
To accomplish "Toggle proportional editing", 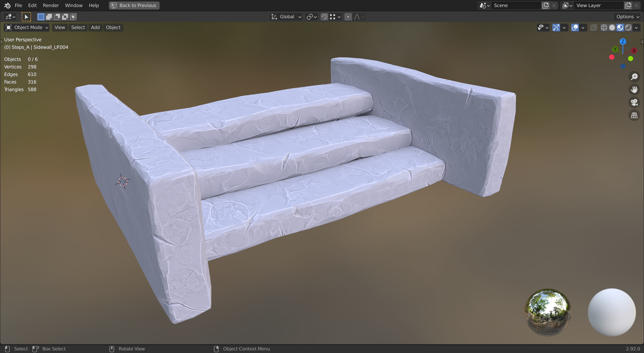I will click(x=348, y=17).
